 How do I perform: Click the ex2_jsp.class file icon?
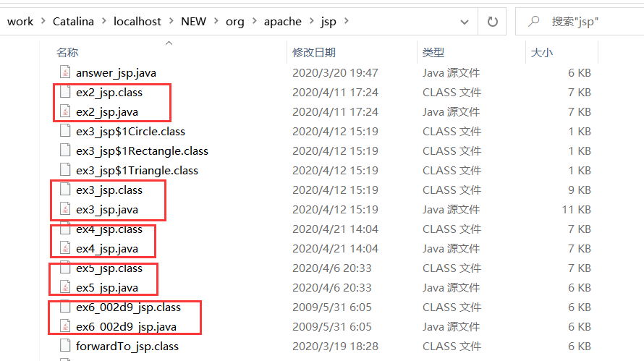[65, 92]
